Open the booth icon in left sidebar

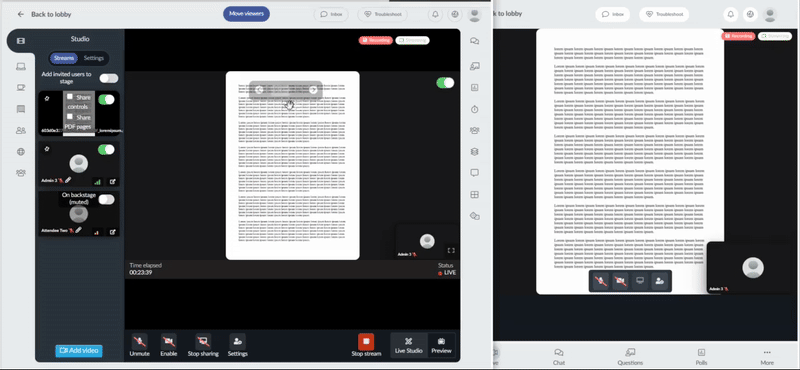(21, 109)
